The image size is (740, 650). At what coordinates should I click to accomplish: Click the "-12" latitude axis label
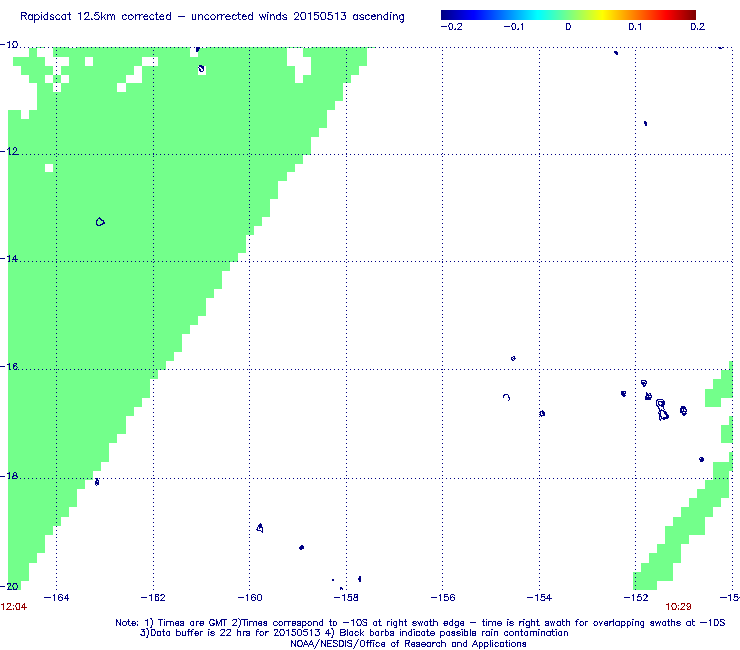tap(9, 151)
